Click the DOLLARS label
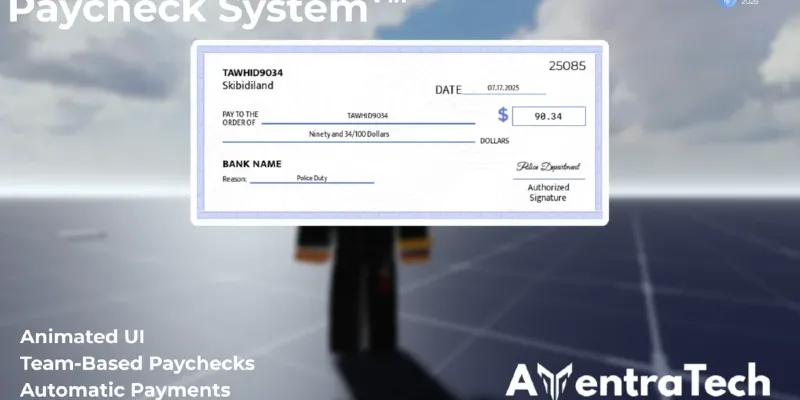 (494, 141)
